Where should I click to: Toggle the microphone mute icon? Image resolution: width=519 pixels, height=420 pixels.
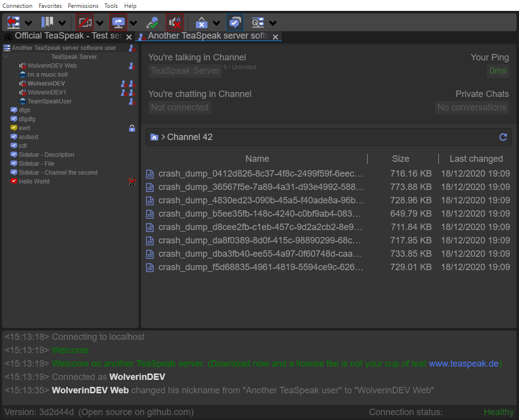pos(152,22)
